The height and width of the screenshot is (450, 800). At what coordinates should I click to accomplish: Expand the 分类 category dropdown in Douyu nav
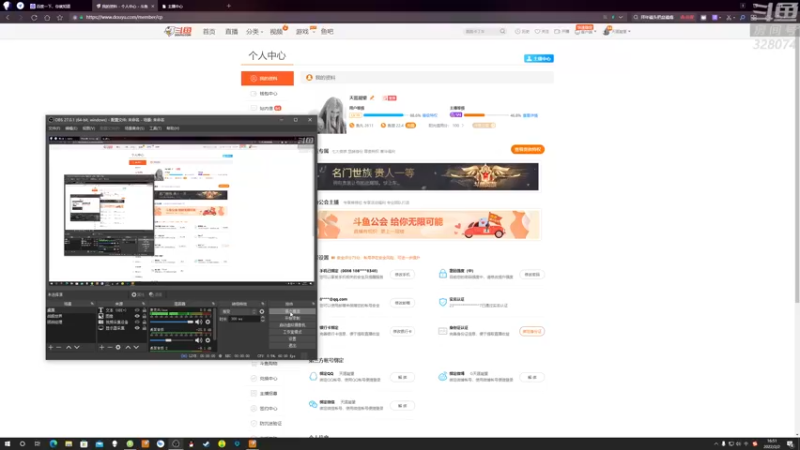tap(254, 32)
